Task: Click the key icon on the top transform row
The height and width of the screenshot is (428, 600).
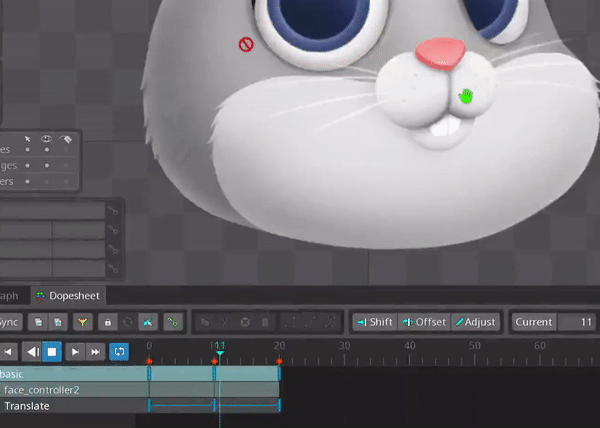Action: coord(113,210)
